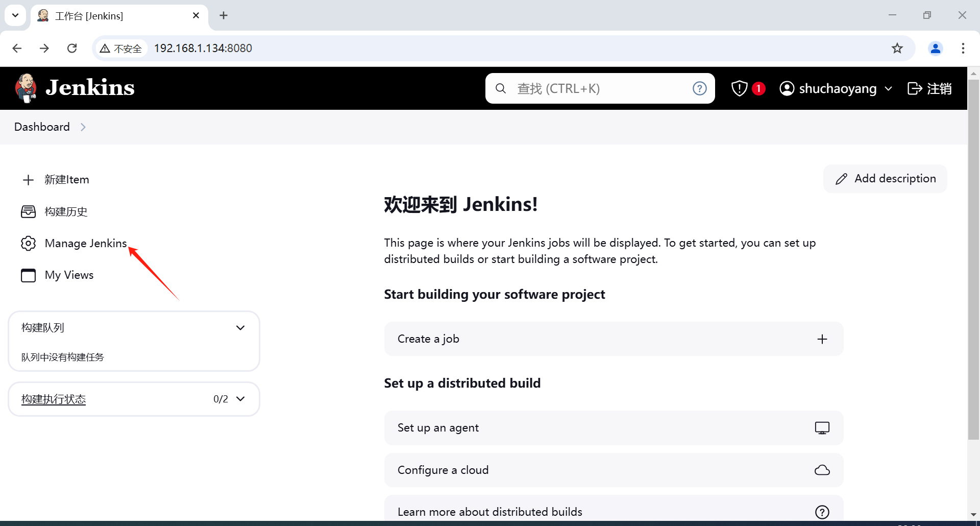Select the 工作台 [Jenkins] browser tab

[119, 16]
